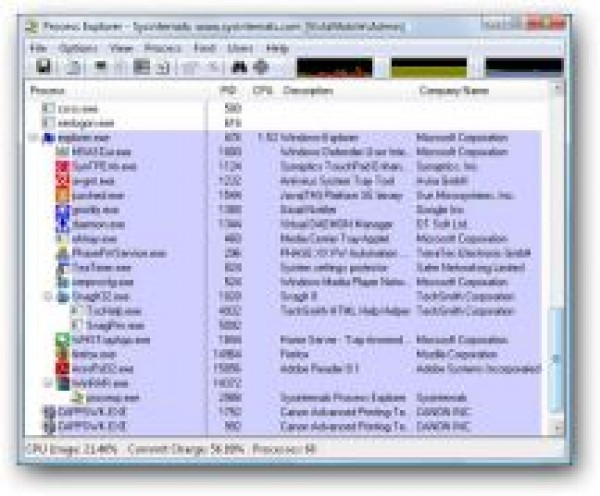Select the TscHelp.exe child process
The image size is (600, 496).
coord(114,311)
